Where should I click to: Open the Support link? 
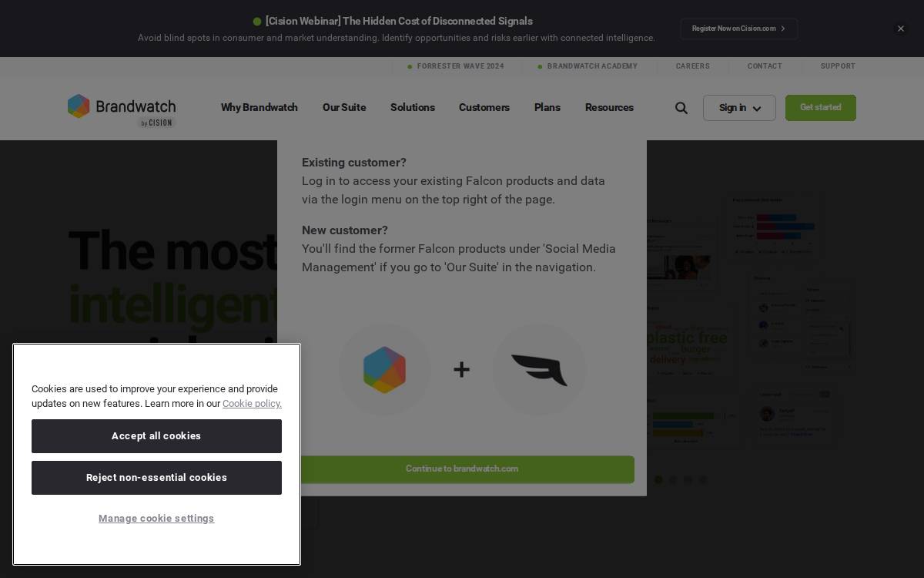tap(838, 66)
